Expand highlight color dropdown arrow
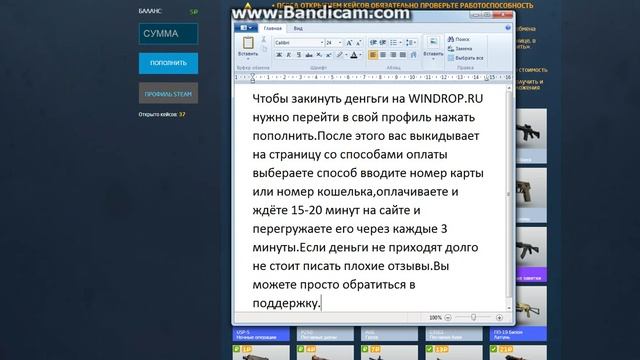Screen dimensions: 640x360 click(346, 55)
